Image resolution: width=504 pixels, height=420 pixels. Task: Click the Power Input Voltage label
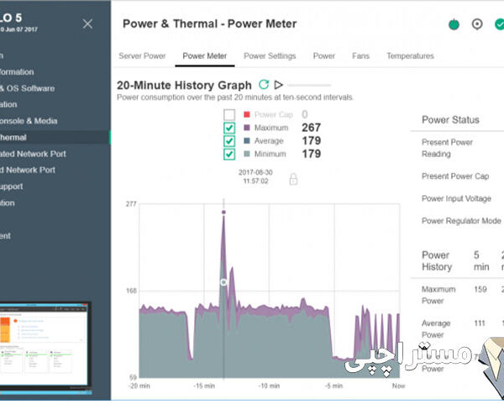(456, 198)
